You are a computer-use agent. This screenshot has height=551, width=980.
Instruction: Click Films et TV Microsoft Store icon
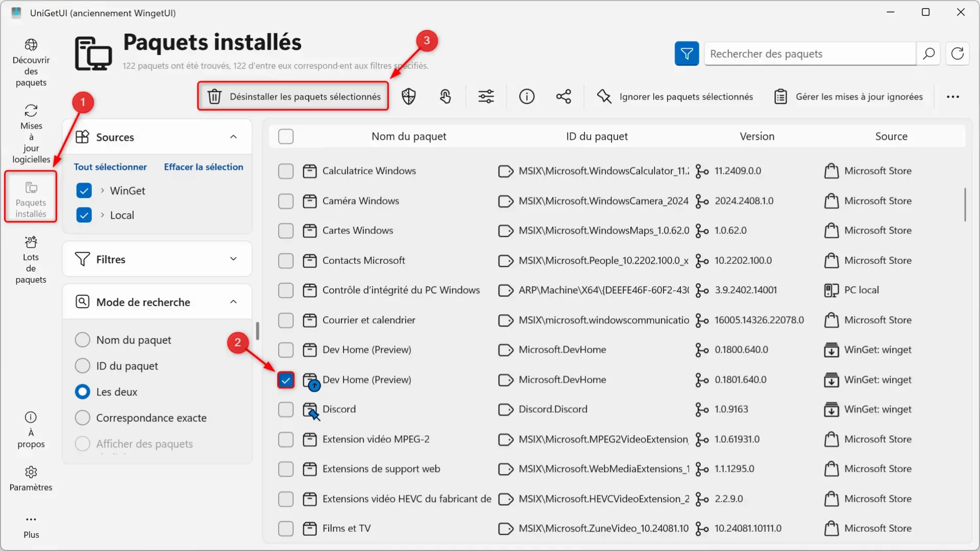[831, 529]
